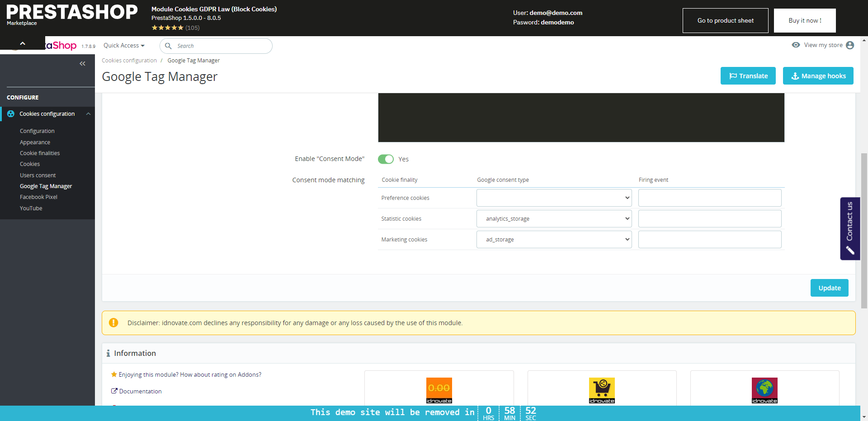Open the YouTube submenu item
This screenshot has width=868, height=421.
(31, 208)
